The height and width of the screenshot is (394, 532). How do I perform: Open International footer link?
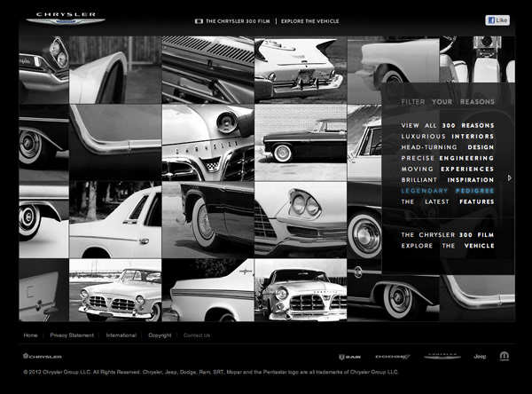[x=121, y=335]
